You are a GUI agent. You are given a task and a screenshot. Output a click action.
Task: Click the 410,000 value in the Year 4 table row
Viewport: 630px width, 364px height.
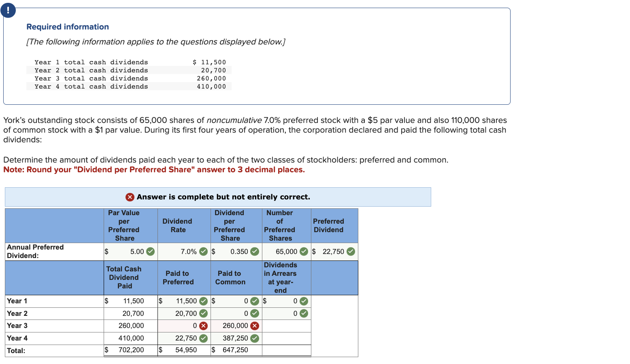pos(131,338)
